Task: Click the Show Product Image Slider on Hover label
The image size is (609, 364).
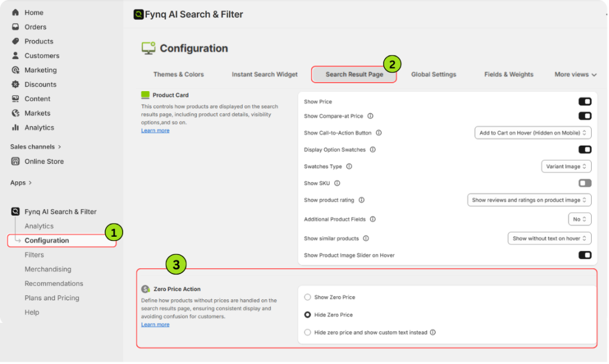Action: tap(349, 255)
